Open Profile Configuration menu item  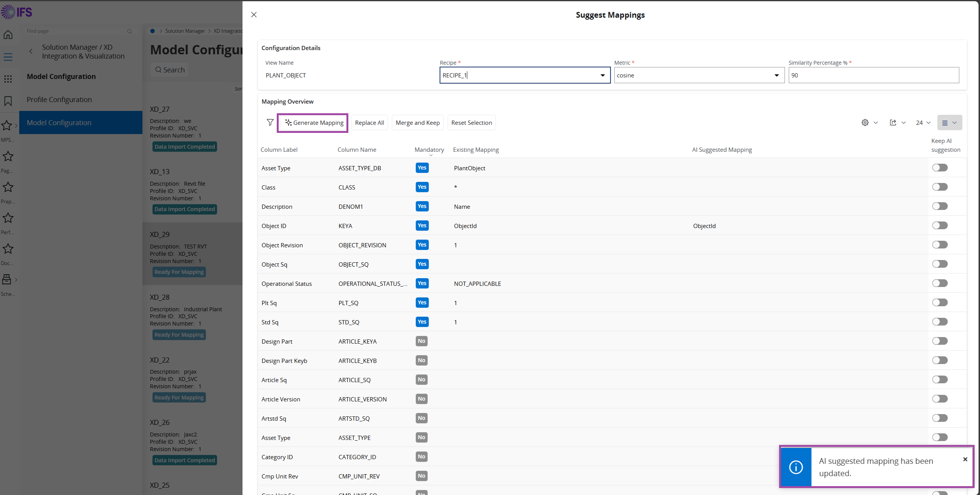tap(59, 99)
